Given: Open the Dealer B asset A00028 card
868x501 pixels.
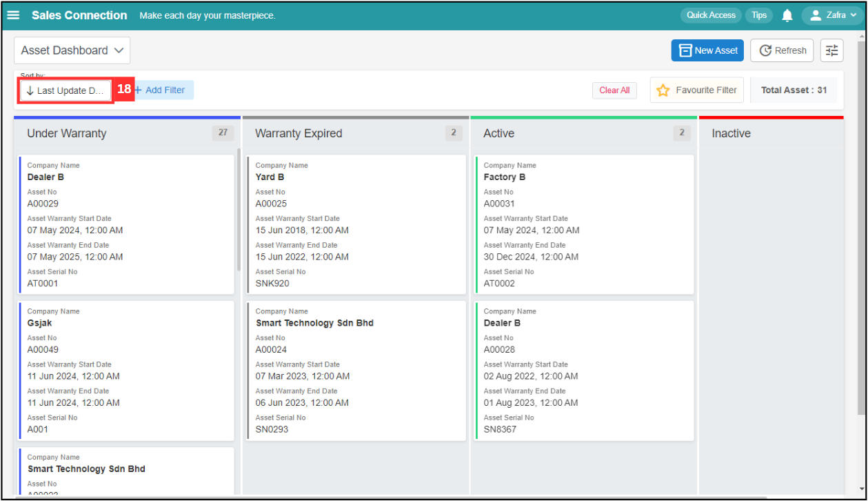Looking at the screenshot, I should pyautogui.click(x=585, y=371).
